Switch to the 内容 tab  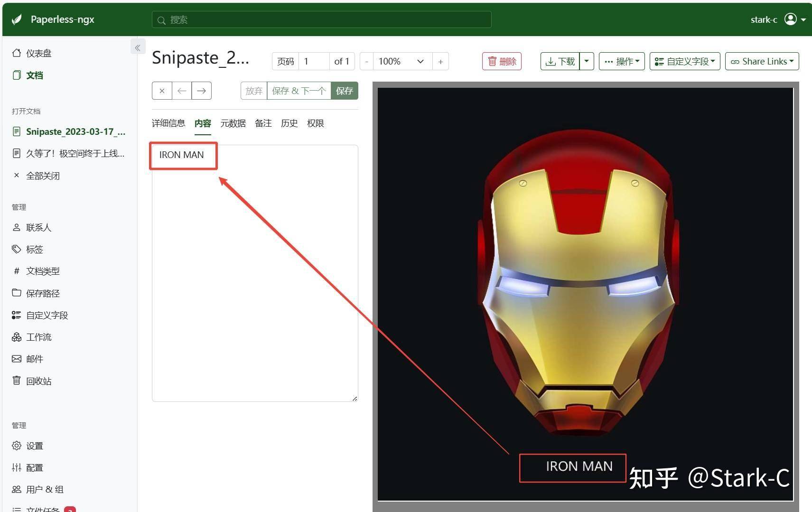click(x=203, y=123)
